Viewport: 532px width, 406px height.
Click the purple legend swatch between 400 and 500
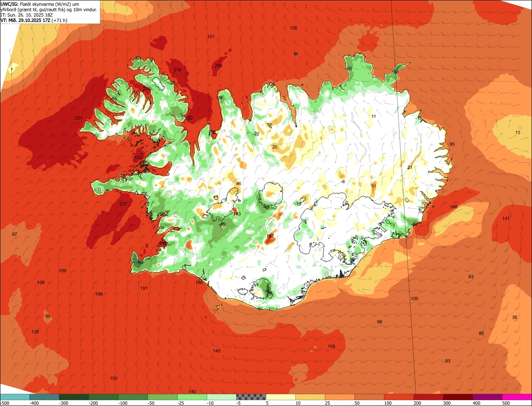pos(488,397)
